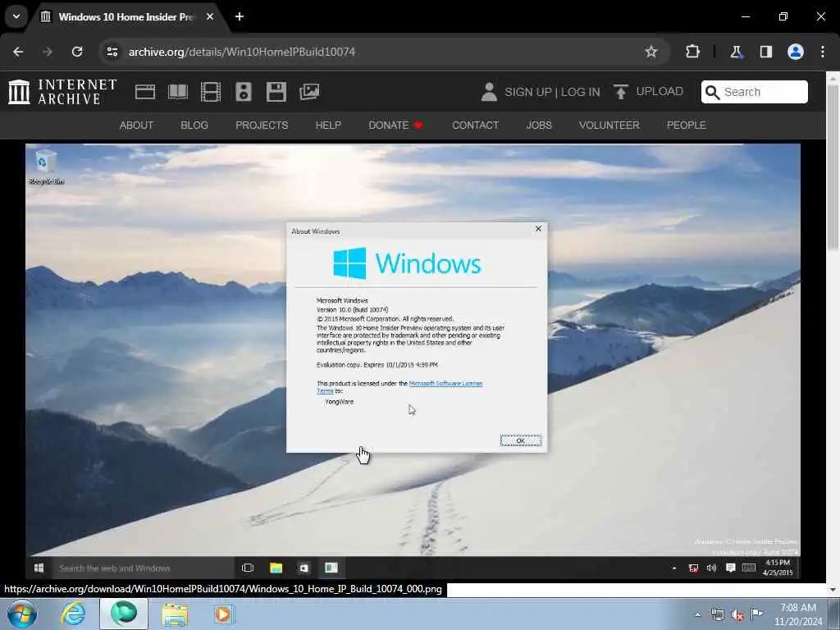Click the UPLOAD link text
840x630 pixels.
(x=660, y=91)
